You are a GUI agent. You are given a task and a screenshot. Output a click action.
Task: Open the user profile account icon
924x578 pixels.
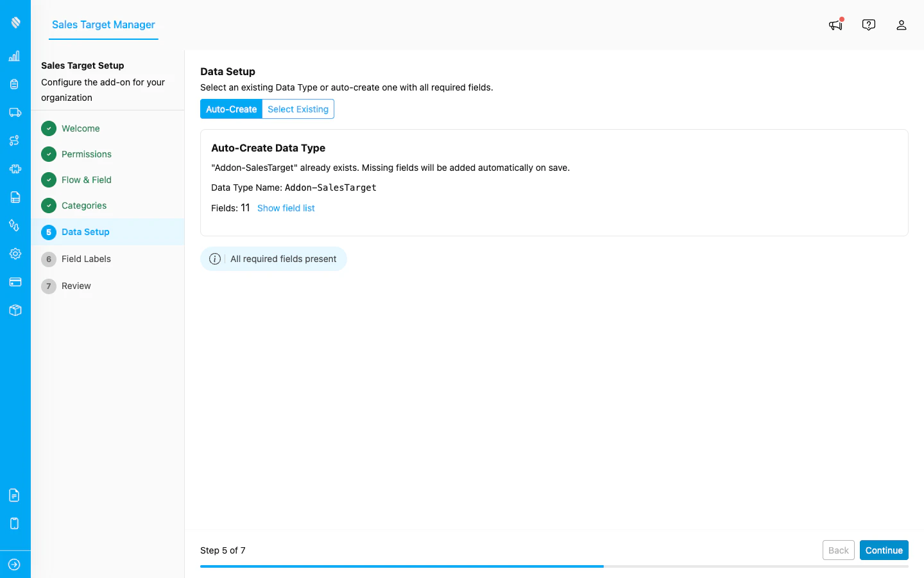(x=902, y=24)
